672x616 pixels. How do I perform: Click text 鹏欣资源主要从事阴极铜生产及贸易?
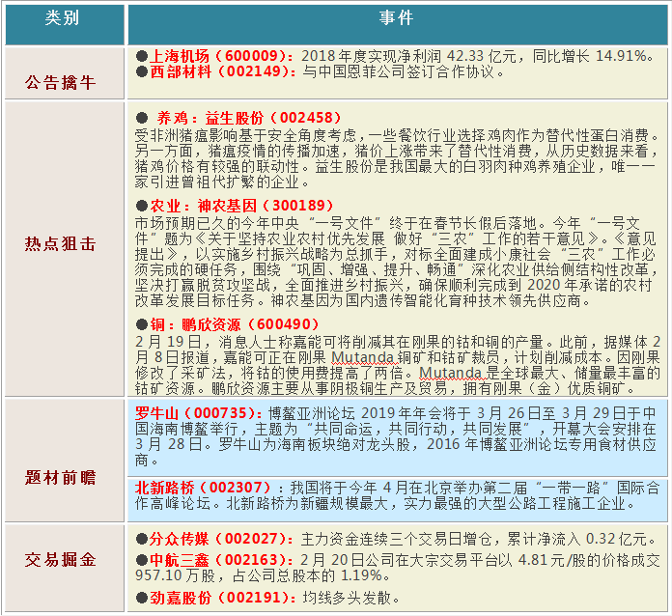[328, 389]
